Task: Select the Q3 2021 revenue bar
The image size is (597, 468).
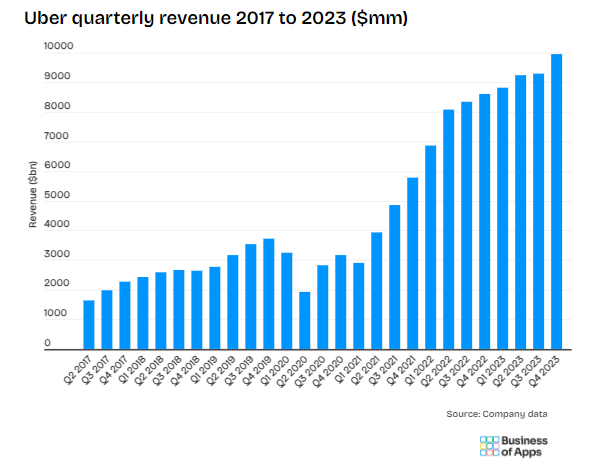Action: pos(395,277)
